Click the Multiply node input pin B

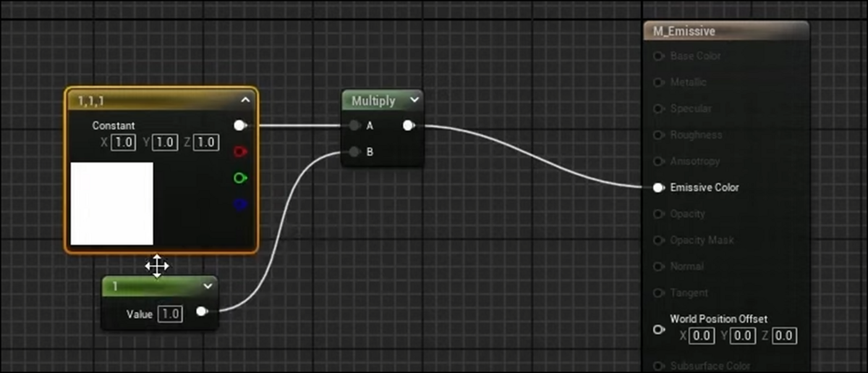(354, 152)
